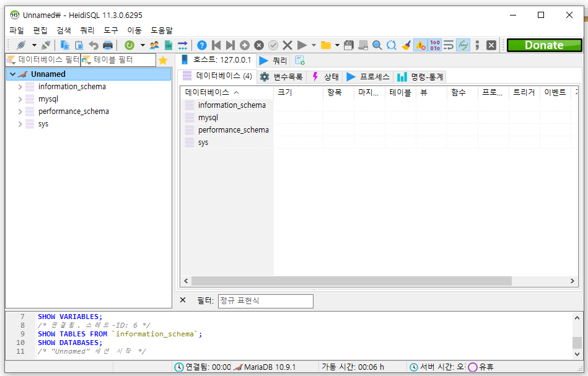This screenshot has height=376, width=588.
Task: Click the 트리거 column header
Action: click(524, 92)
